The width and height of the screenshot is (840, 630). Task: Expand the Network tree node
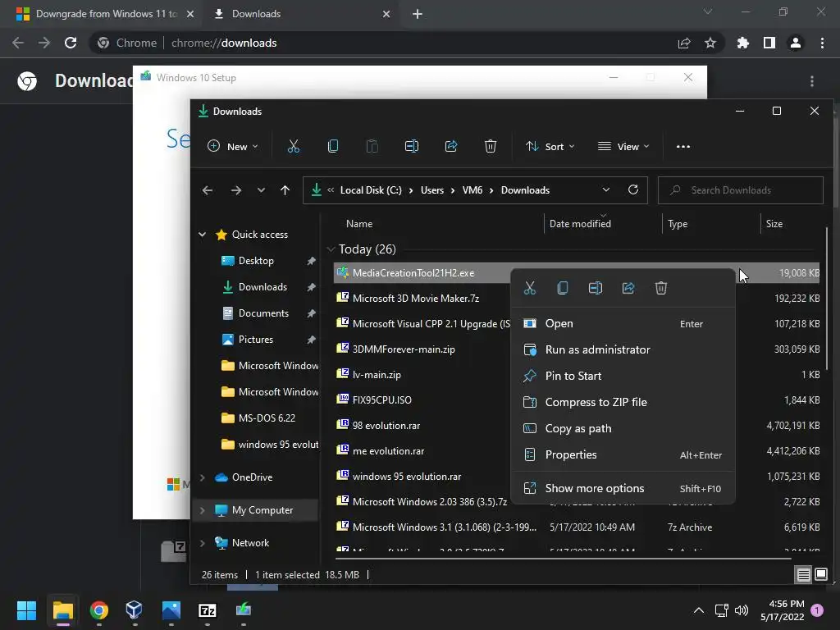click(203, 543)
